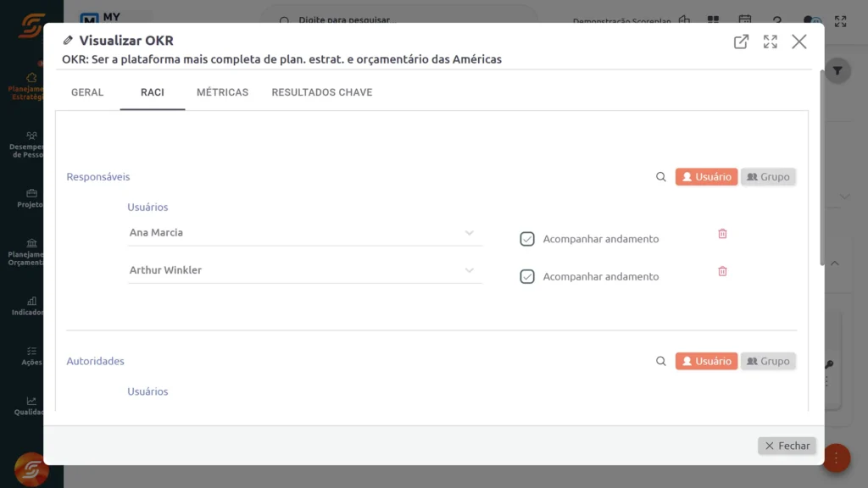This screenshot has height=488, width=868.
Task: Switch Autoridades selection to Grupo
Action: click(768, 360)
